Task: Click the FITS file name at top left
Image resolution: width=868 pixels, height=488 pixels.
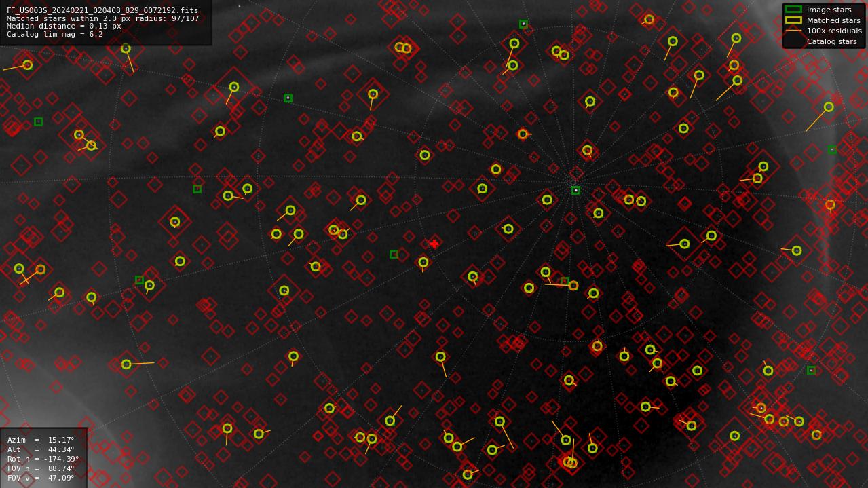Action: [102, 10]
